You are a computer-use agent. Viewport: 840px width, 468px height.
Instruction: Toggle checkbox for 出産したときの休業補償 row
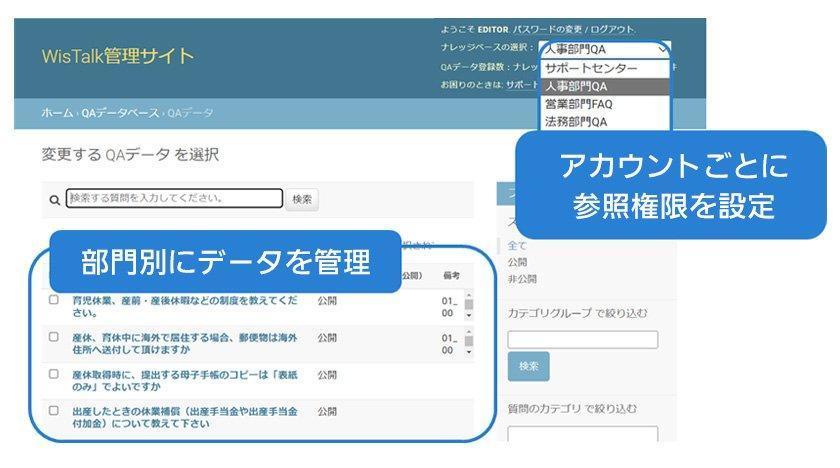(x=54, y=411)
